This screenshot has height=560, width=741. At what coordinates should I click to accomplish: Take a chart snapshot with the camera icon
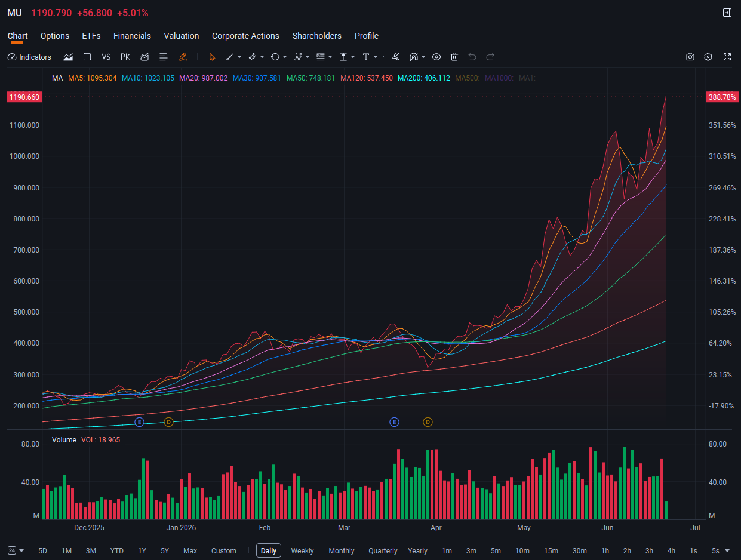pos(690,57)
